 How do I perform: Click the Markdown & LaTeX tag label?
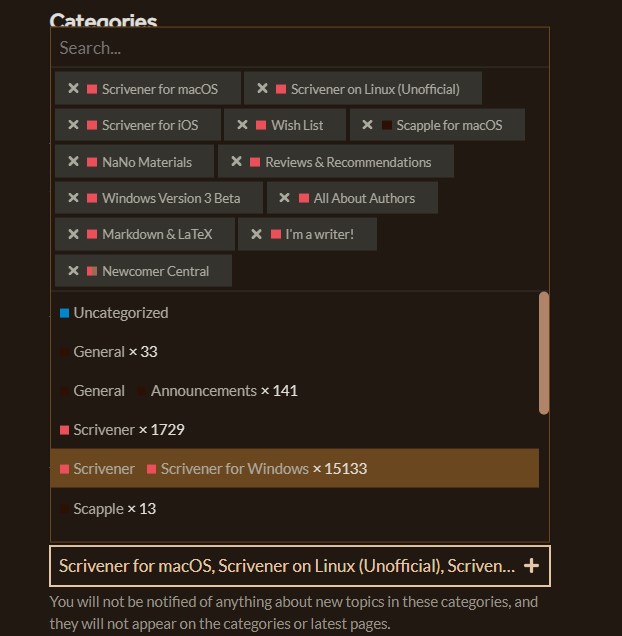(157, 234)
